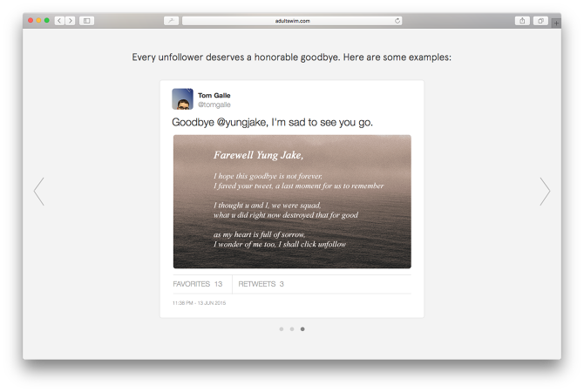Click the extension button left of the address bar
This screenshot has height=392, width=584.
[170, 20]
